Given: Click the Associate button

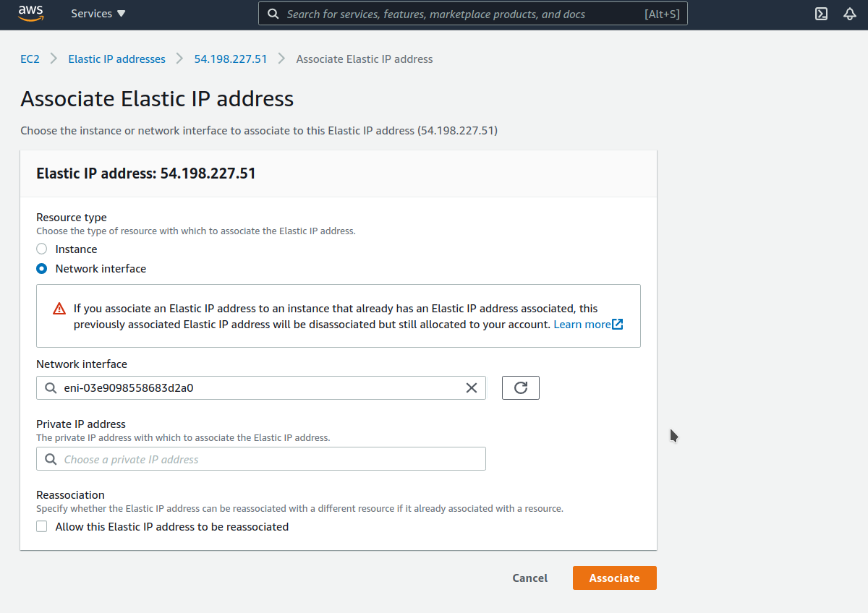Looking at the screenshot, I should point(614,578).
